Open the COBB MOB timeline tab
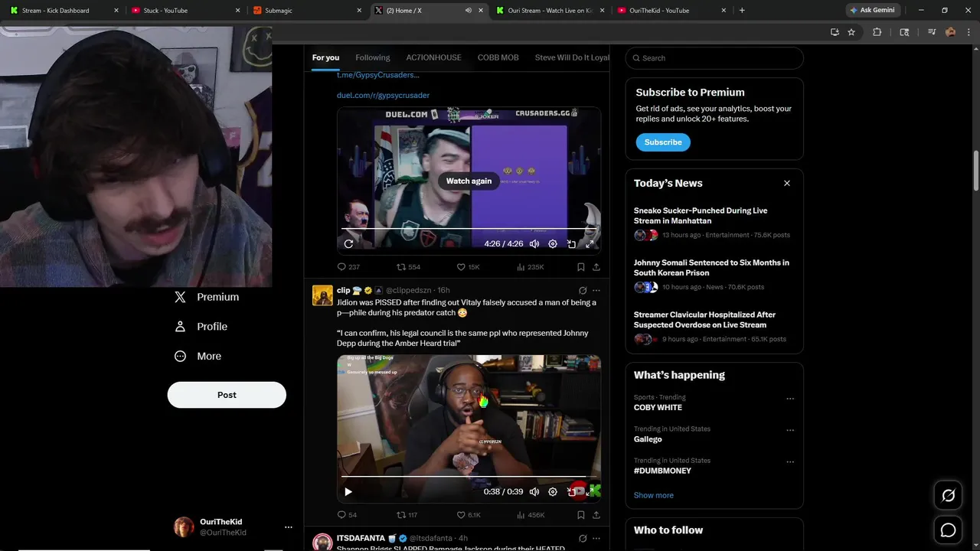This screenshot has width=980, height=551. 498,57
